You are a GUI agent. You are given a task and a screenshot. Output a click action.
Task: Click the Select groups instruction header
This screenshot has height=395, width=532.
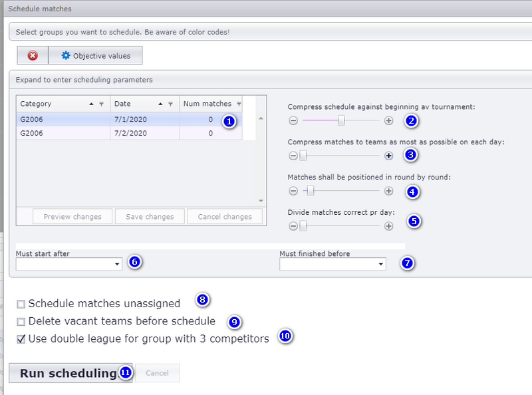(x=271, y=32)
